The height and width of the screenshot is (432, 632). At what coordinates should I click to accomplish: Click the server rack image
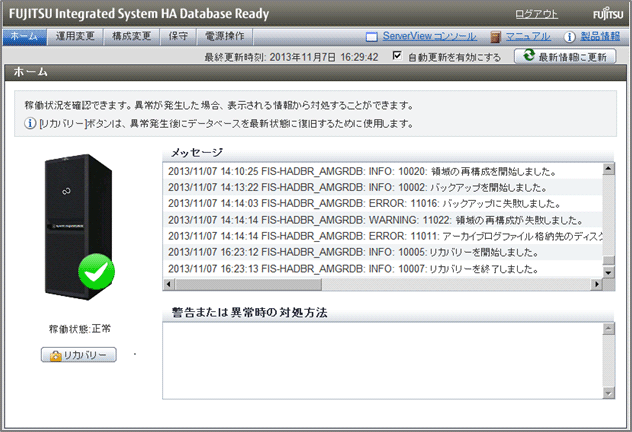[x=78, y=227]
